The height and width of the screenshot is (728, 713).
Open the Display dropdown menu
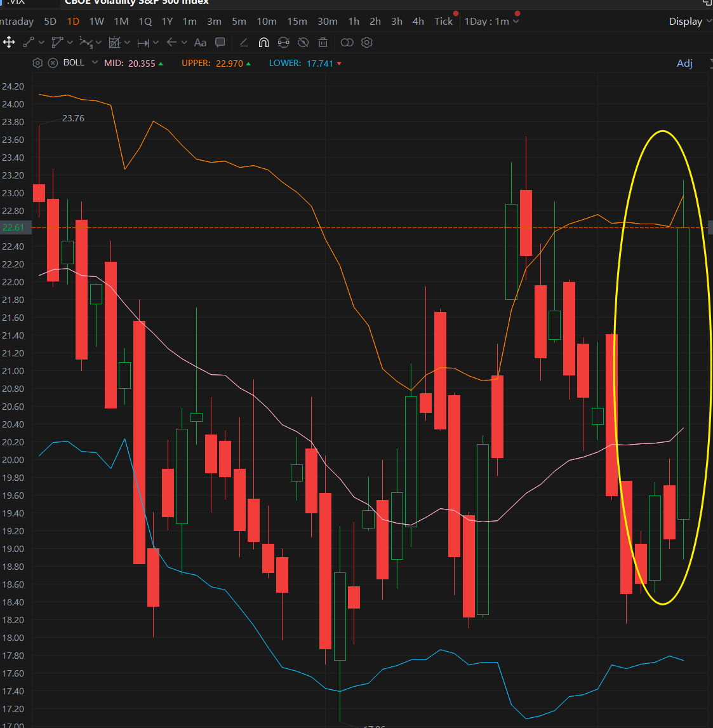pos(690,22)
